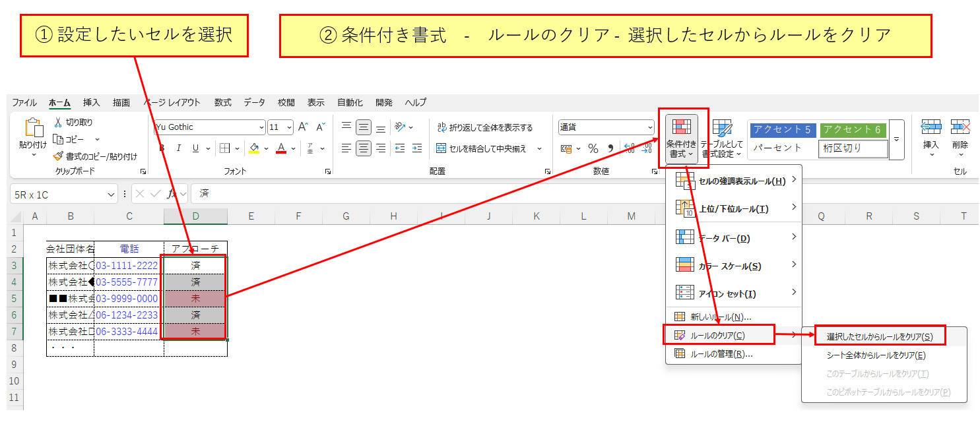Screen dimensions: 980x426
Task: Open the number format dropdown showing 通貨
Action: coord(650,127)
